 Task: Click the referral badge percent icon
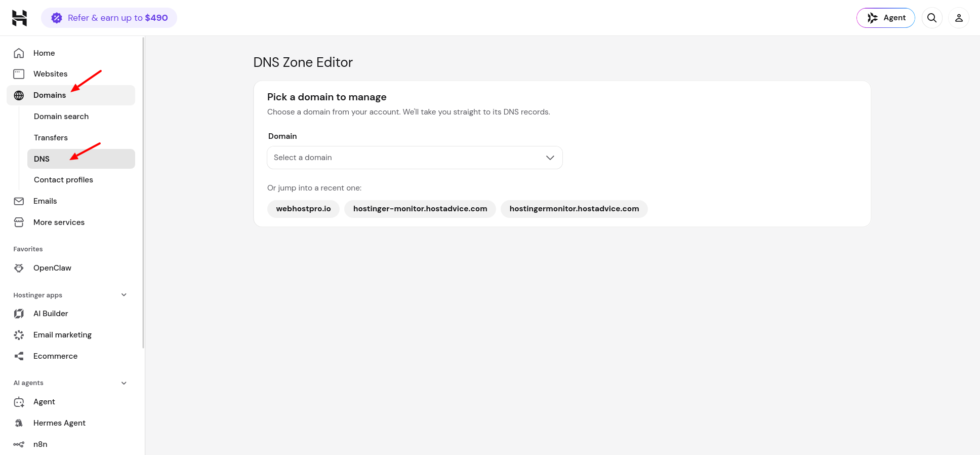click(57, 18)
